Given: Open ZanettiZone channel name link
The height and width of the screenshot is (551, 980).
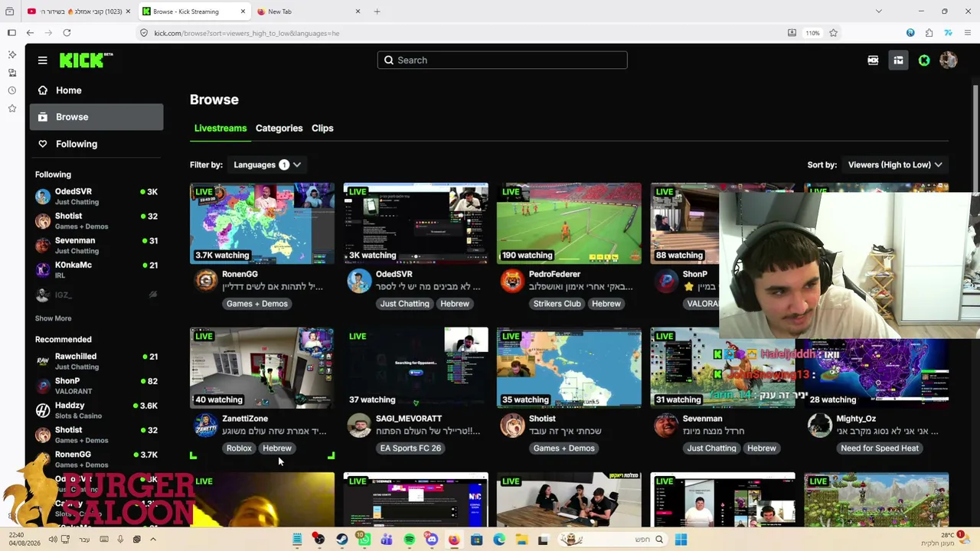Looking at the screenshot, I should point(245,419).
